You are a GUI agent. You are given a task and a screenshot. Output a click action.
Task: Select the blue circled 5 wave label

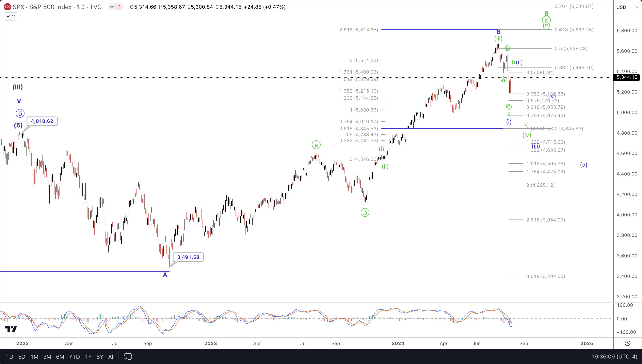point(20,113)
